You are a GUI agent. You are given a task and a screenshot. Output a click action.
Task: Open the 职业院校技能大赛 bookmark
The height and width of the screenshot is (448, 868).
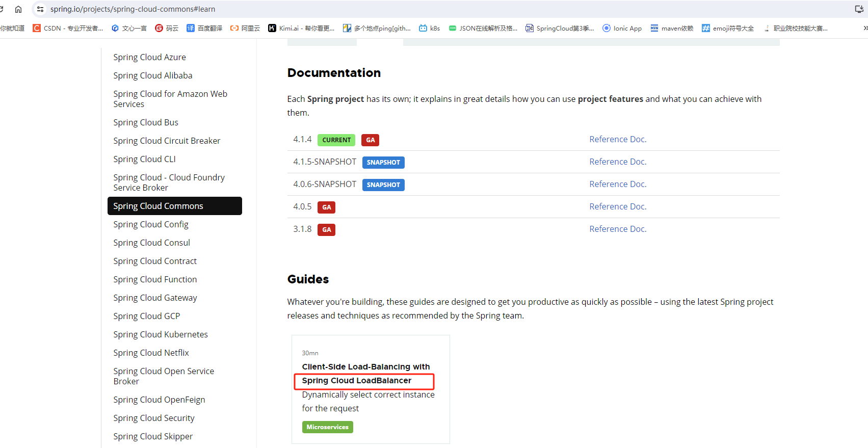pyautogui.click(x=795, y=28)
